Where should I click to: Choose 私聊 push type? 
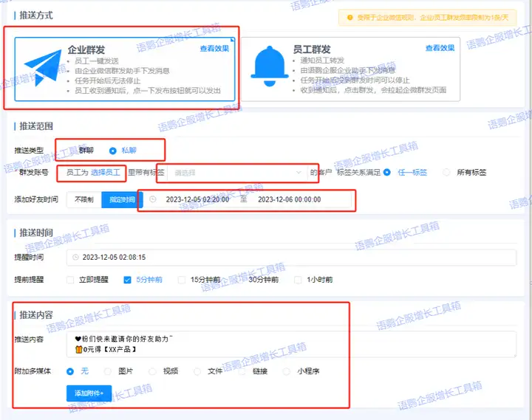[113, 150]
